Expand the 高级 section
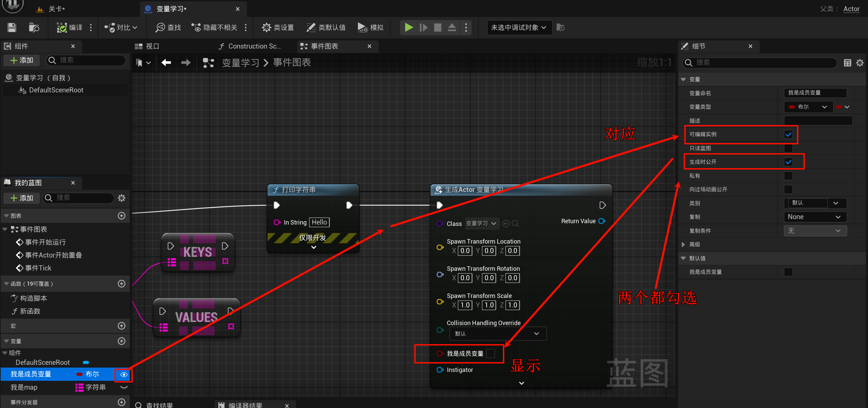This screenshot has width=868, height=408. pyautogui.click(x=683, y=244)
